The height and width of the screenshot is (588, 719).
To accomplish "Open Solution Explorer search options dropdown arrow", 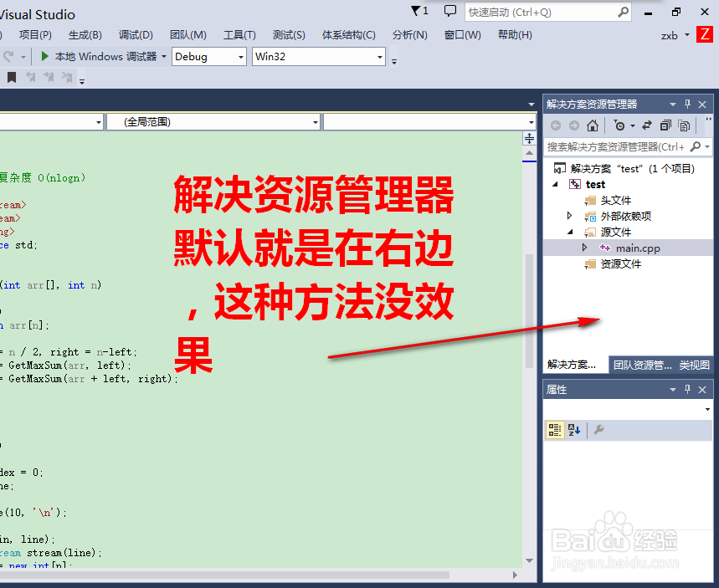I will pos(707,146).
